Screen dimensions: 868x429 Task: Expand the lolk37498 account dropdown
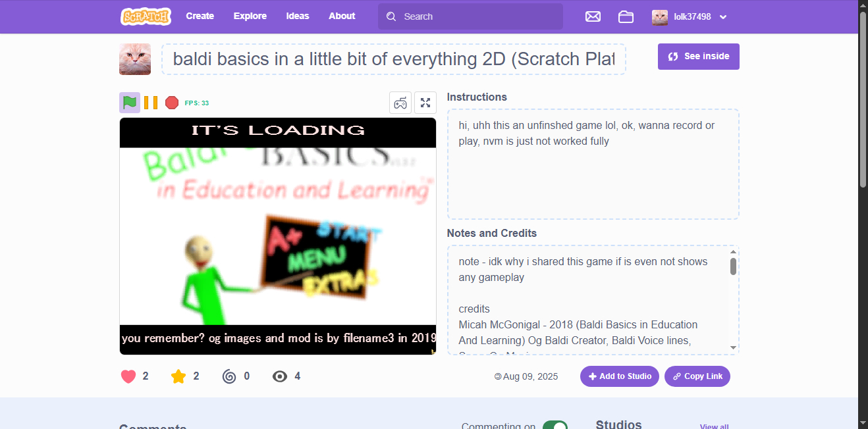(x=690, y=16)
